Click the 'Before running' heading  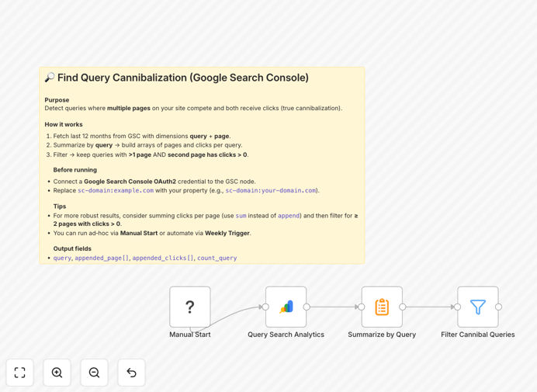pos(75,170)
